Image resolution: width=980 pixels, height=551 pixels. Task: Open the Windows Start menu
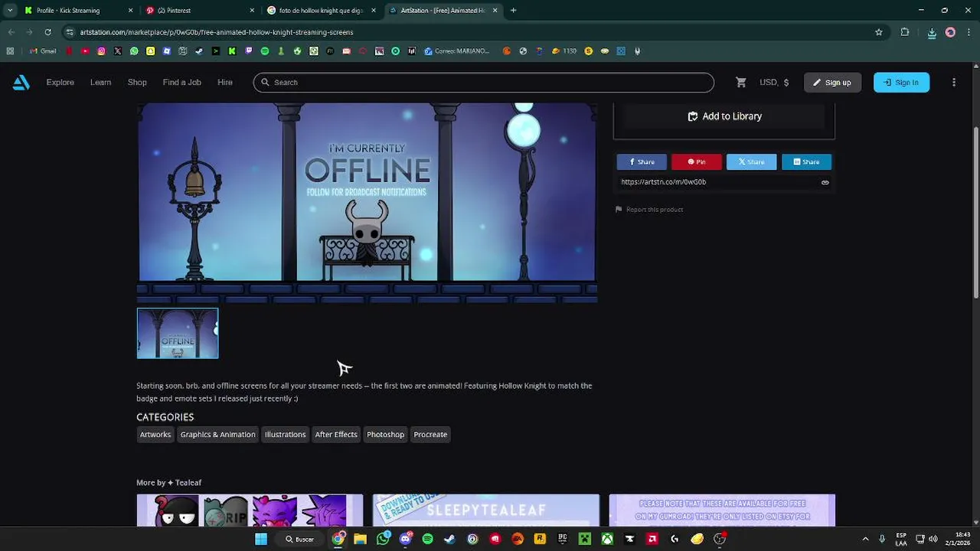[261, 539]
